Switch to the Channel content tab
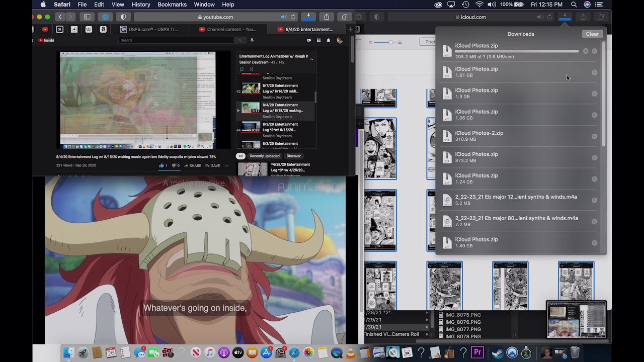 click(x=227, y=29)
